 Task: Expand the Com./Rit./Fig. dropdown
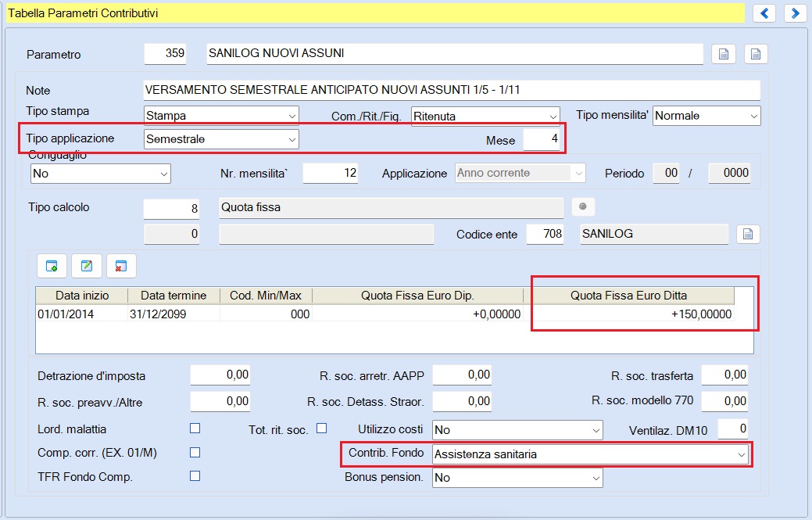click(x=486, y=116)
